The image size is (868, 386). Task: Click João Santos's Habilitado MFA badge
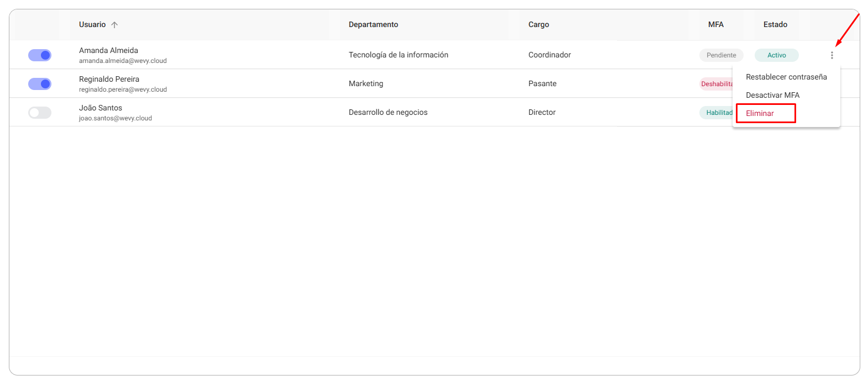(717, 113)
